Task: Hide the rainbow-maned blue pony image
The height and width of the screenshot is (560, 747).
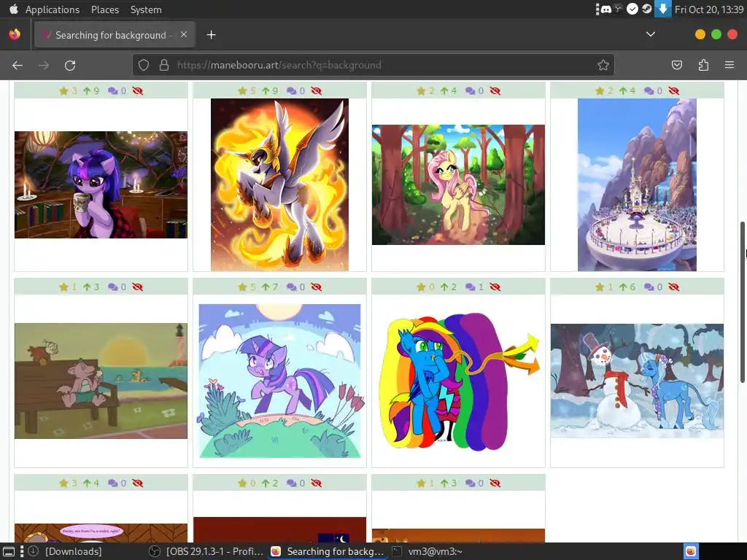Action: click(495, 287)
